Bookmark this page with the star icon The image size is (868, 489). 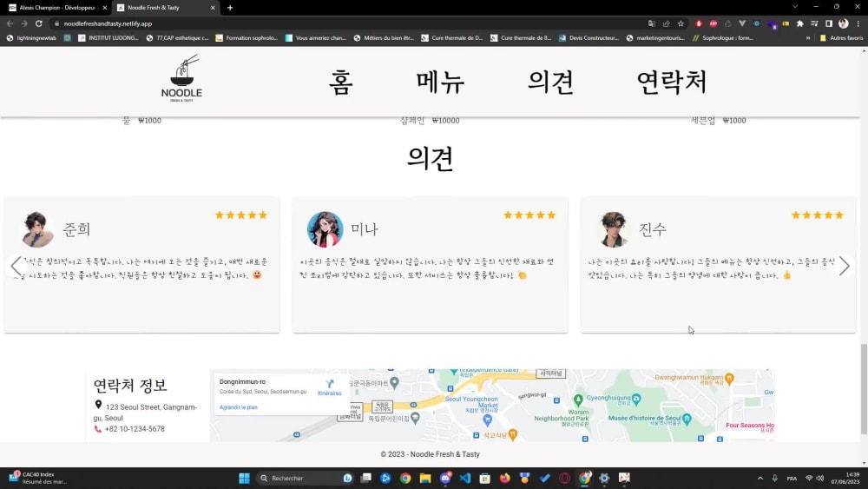coord(681,23)
